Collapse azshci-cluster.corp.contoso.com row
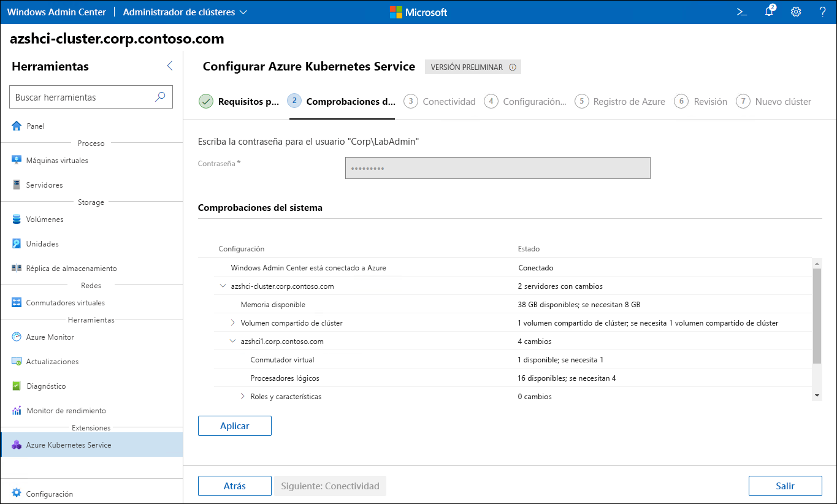 (223, 286)
